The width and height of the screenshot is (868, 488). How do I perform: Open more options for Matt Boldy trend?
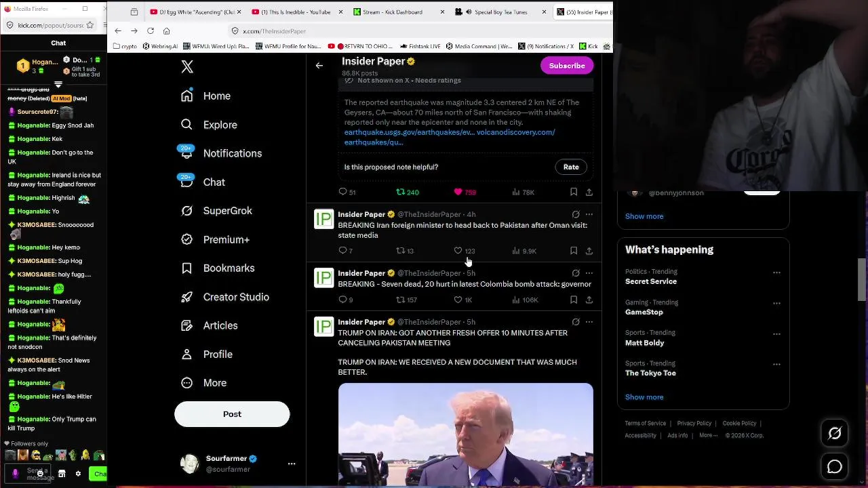pos(776,333)
